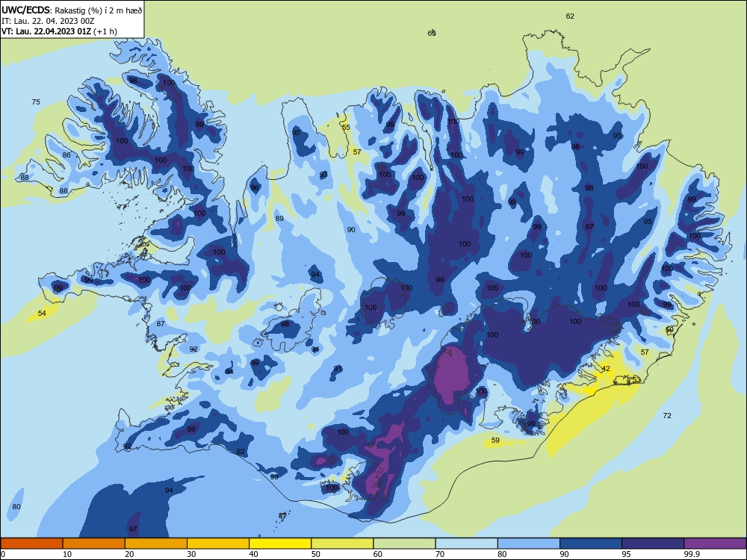Click the '86' value on the map
747x560 pixels.
pyautogui.click(x=66, y=155)
